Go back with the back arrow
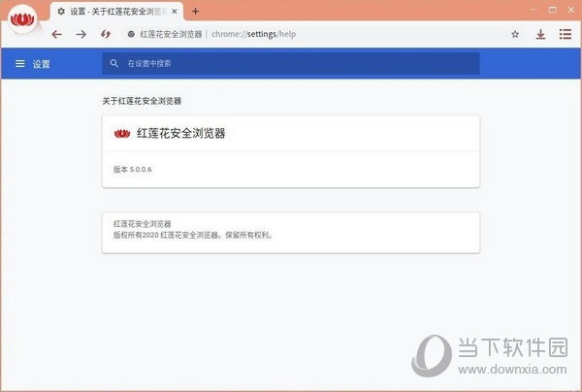The height and width of the screenshot is (392, 582). coord(57,35)
